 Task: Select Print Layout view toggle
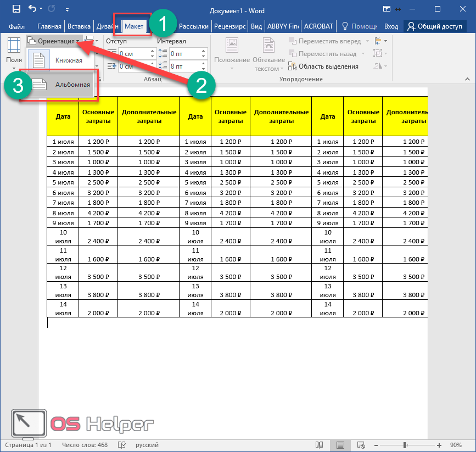coord(340,444)
